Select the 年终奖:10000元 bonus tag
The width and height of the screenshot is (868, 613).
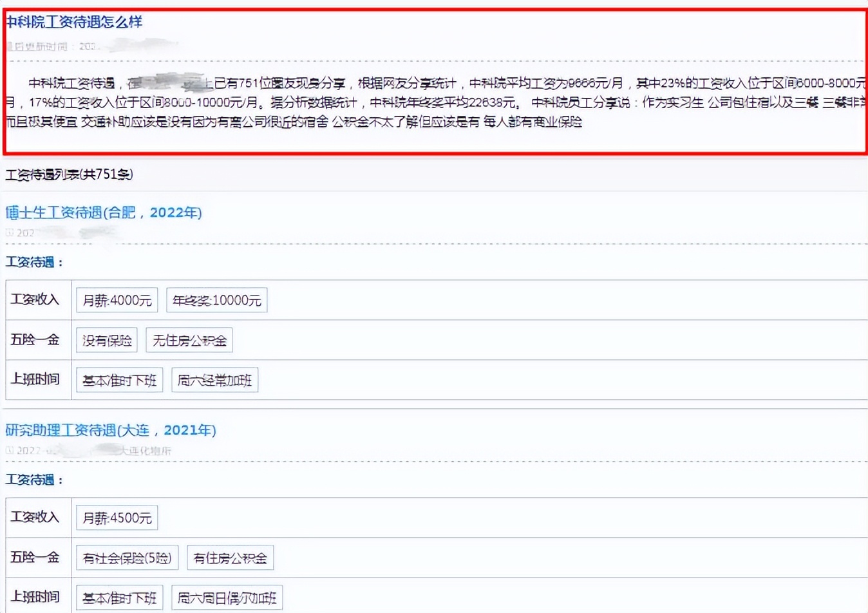pyautogui.click(x=216, y=299)
